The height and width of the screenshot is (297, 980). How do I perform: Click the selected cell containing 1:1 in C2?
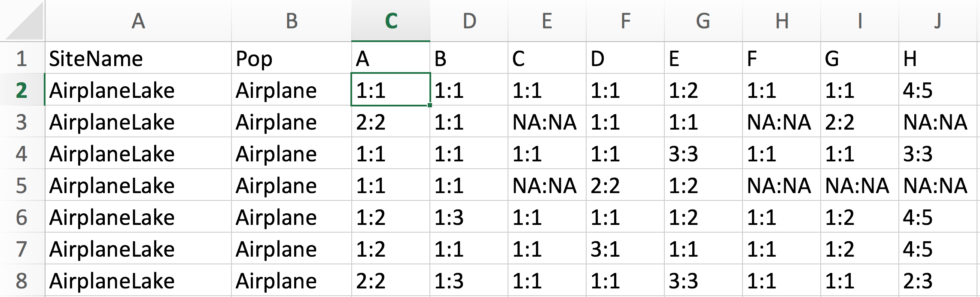pyautogui.click(x=390, y=90)
